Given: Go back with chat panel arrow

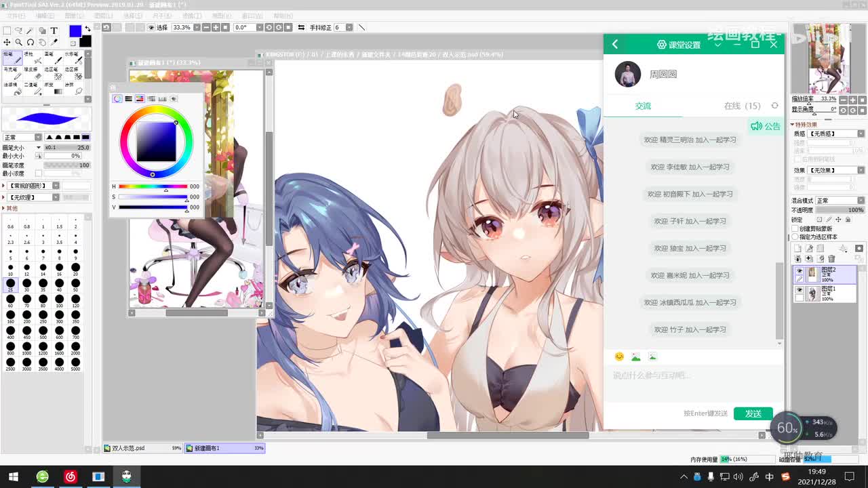Looking at the screenshot, I should click(x=615, y=45).
